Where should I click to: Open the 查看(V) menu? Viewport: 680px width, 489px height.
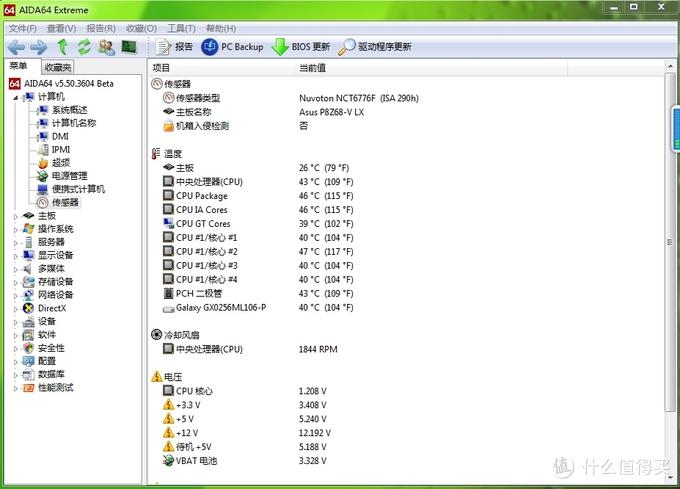[62, 29]
